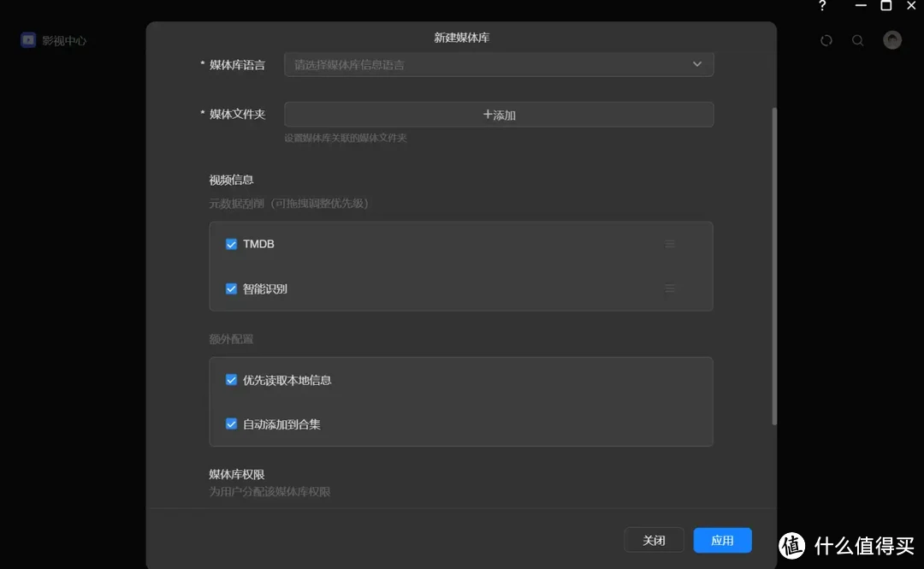Open help with the question mark icon
This screenshot has height=569, width=924.
click(x=822, y=7)
